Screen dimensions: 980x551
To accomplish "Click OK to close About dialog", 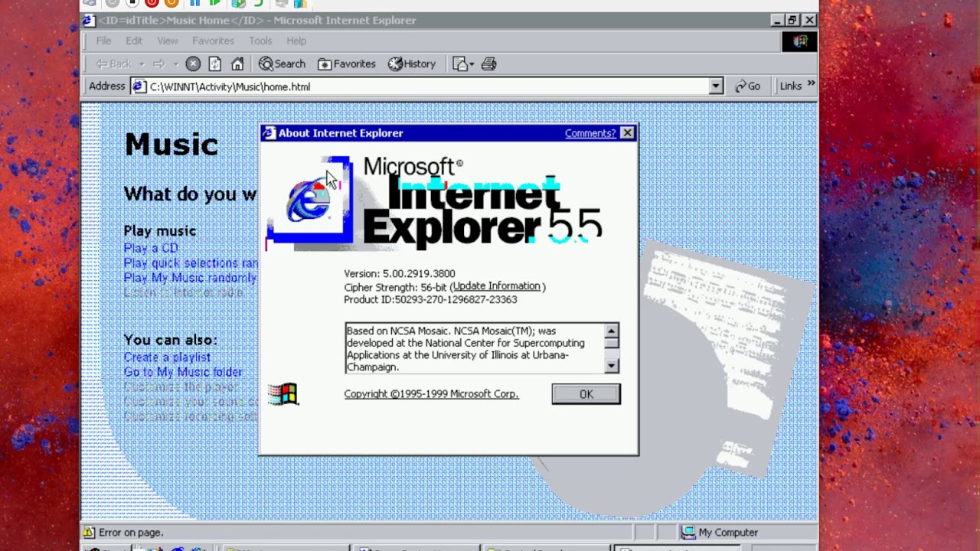I will tap(586, 394).
